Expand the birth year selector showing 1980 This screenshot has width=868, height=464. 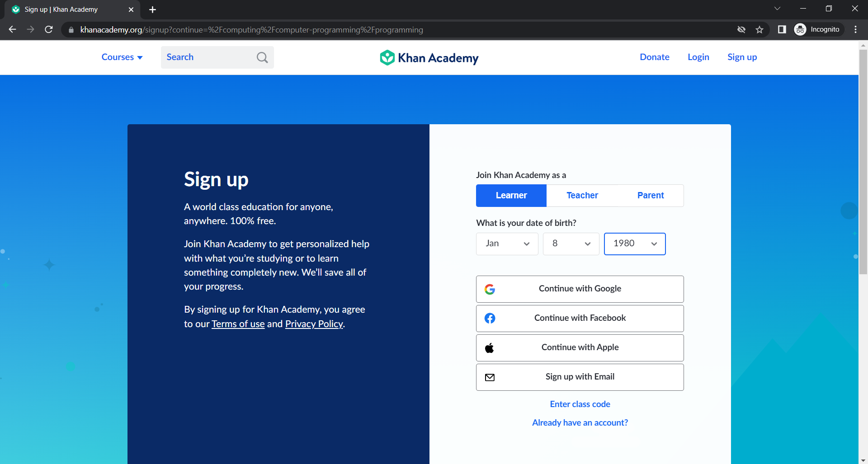click(x=634, y=244)
